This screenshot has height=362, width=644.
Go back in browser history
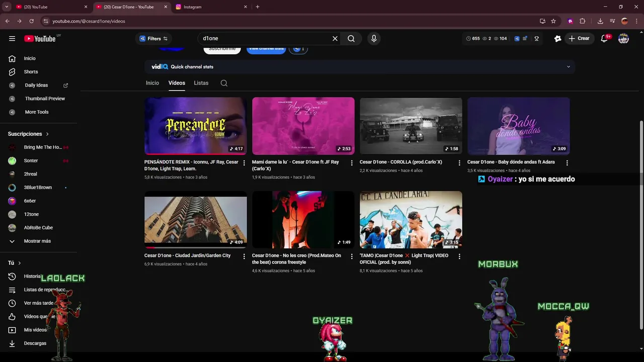tap(7, 21)
